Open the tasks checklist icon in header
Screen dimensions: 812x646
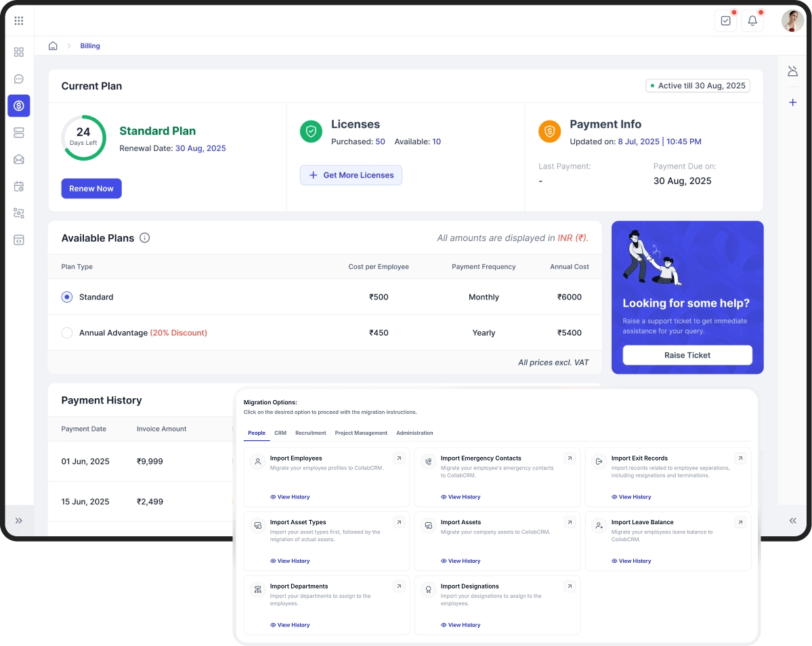725,21
